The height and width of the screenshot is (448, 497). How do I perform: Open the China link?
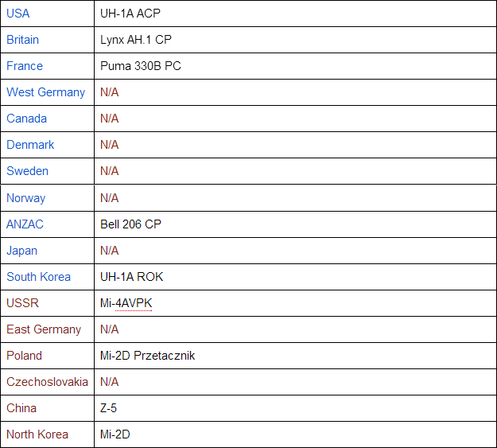(21, 408)
